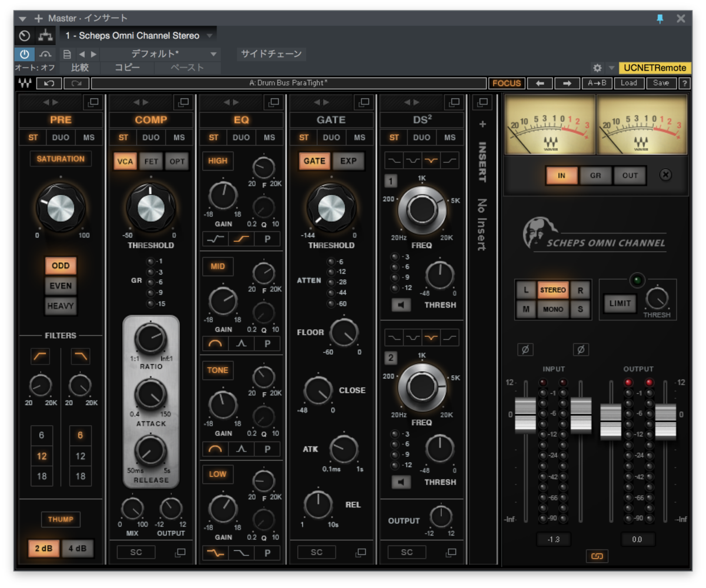Expand the DS² module window icon
The width and height of the screenshot is (706, 588).
pos(454,102)
